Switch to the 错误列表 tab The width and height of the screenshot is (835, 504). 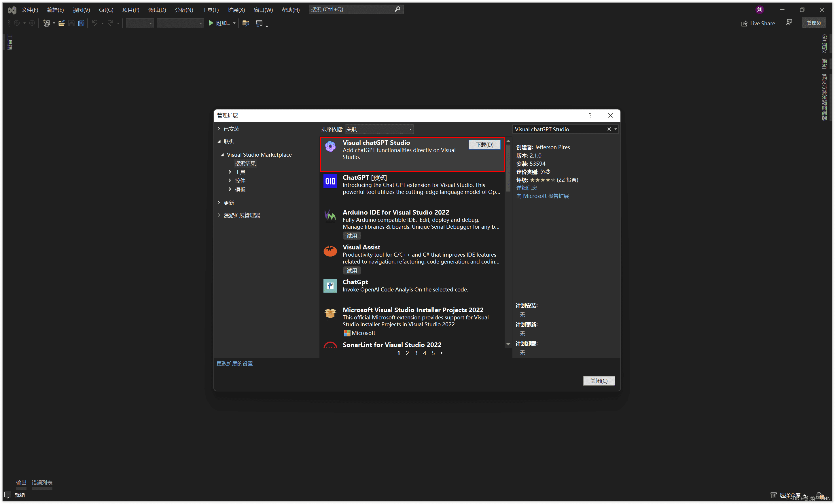click(x=42, y=482)
